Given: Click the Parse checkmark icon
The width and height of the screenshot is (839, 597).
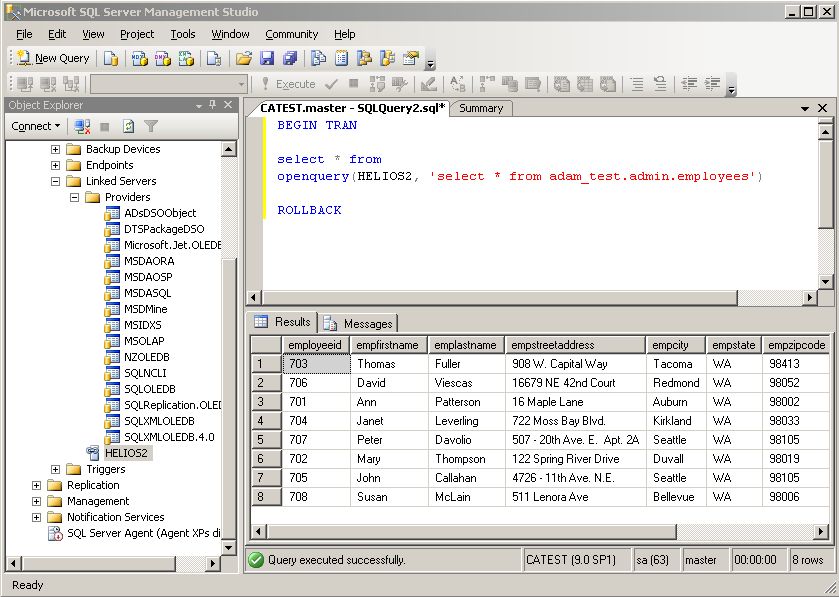Looking at the screenshot, I should [331, 84].
